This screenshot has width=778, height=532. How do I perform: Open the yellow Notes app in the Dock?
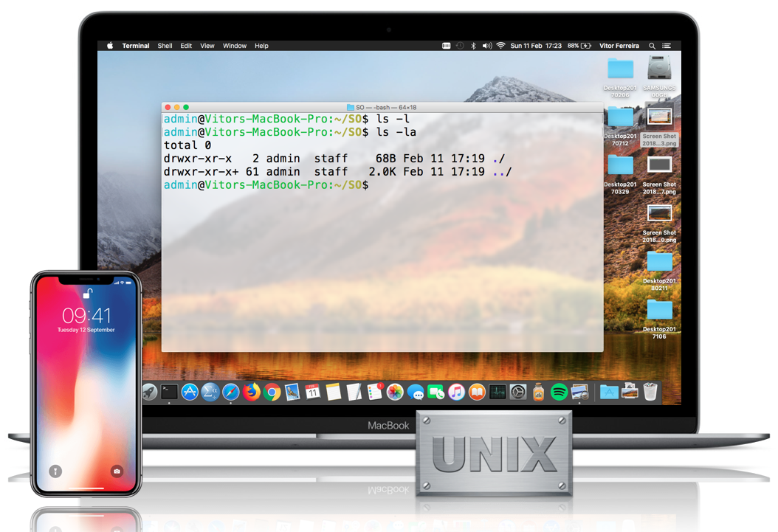click(x=334, y=393)
